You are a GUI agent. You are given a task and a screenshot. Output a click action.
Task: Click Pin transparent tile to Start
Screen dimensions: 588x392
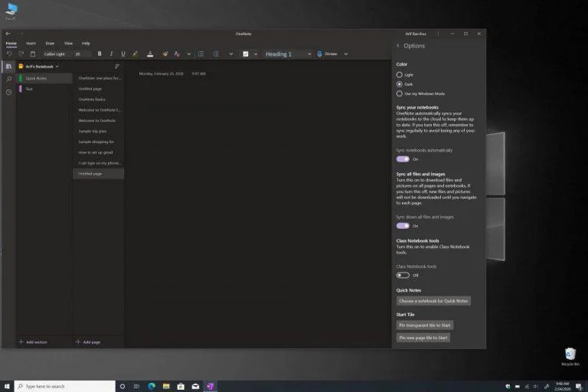[x=424, y=325]
